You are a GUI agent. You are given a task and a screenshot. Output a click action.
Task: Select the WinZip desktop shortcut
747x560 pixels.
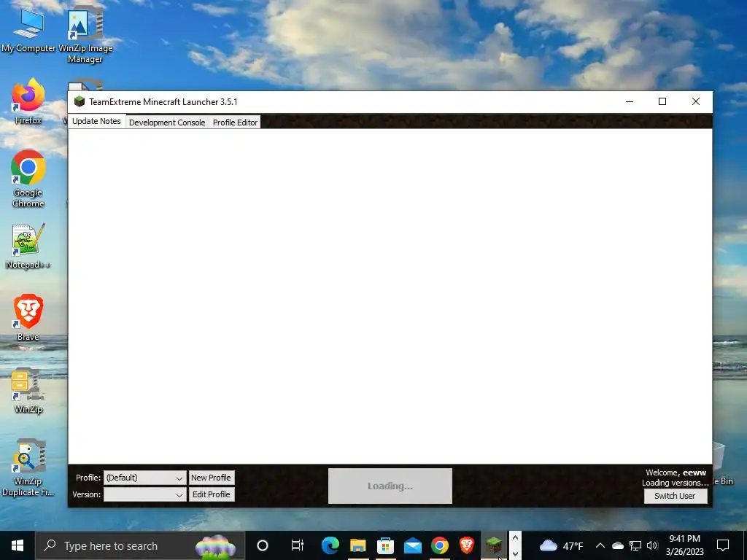click(28, 390)
